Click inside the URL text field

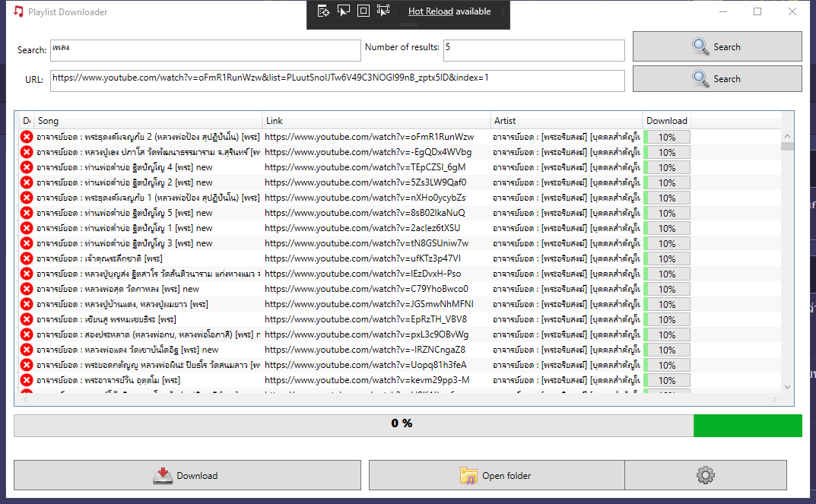click(x=337, y=81)
